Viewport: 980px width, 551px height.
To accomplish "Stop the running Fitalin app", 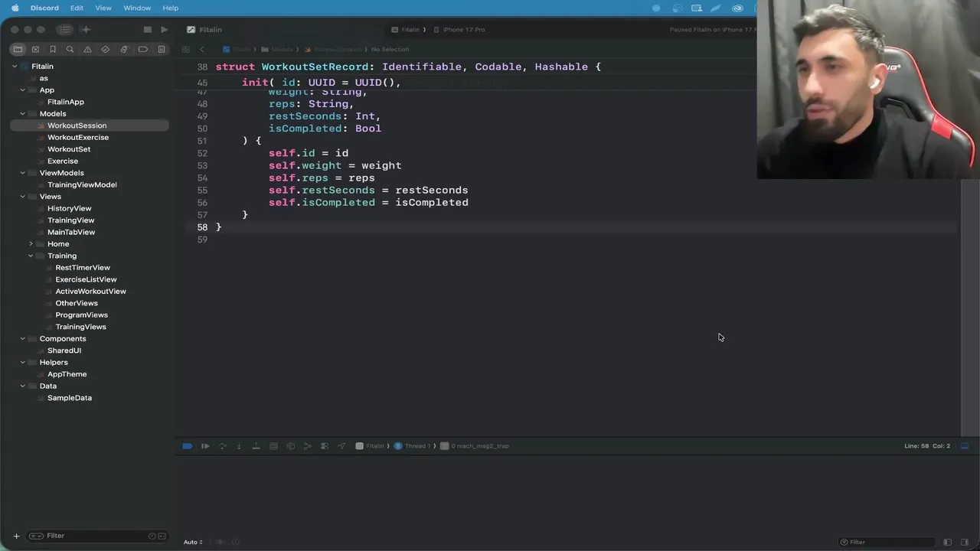I will click(x=148, y=29).
